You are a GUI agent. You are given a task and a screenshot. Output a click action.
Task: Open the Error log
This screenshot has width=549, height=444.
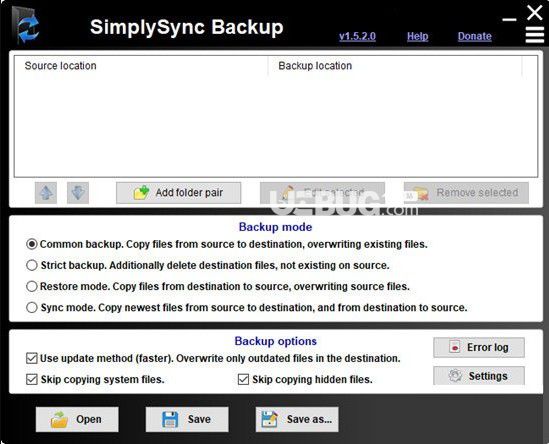coord(479,347)
